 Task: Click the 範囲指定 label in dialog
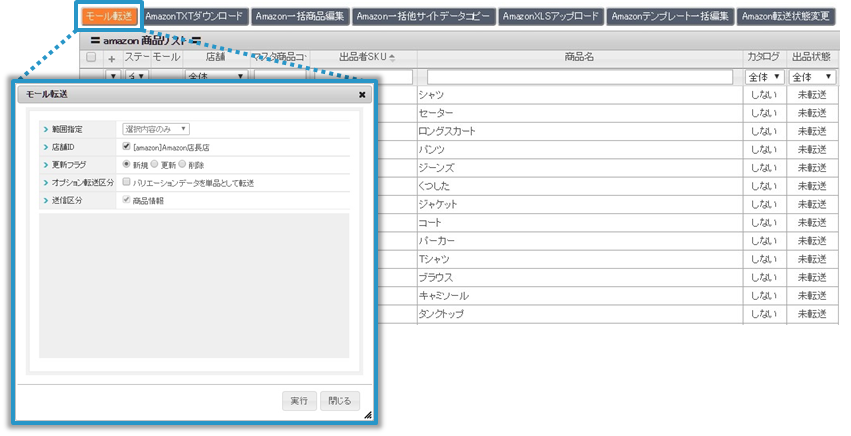pos(67,129)
